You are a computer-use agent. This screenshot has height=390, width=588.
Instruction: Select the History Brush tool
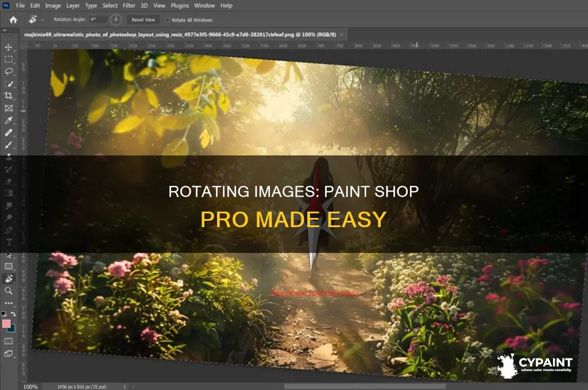8,169
